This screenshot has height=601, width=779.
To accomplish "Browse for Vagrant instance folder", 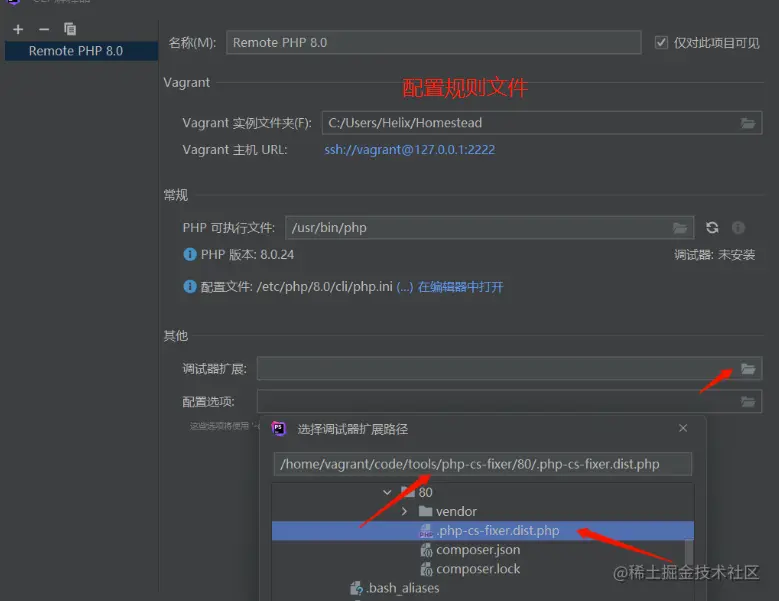I will (x=748, y=123).
